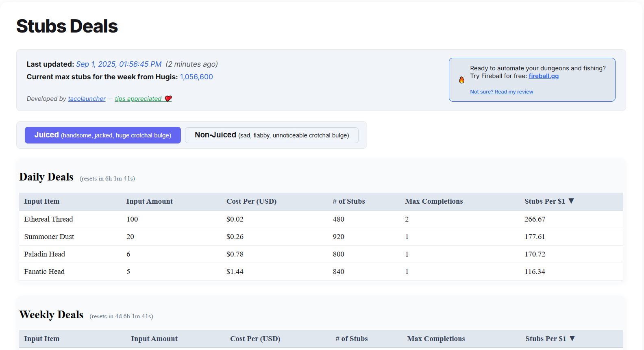Viewport: 644px width, 350px height.
Task: Sort Daily Deals by # of Stubs
Action: tap(348, 201)
